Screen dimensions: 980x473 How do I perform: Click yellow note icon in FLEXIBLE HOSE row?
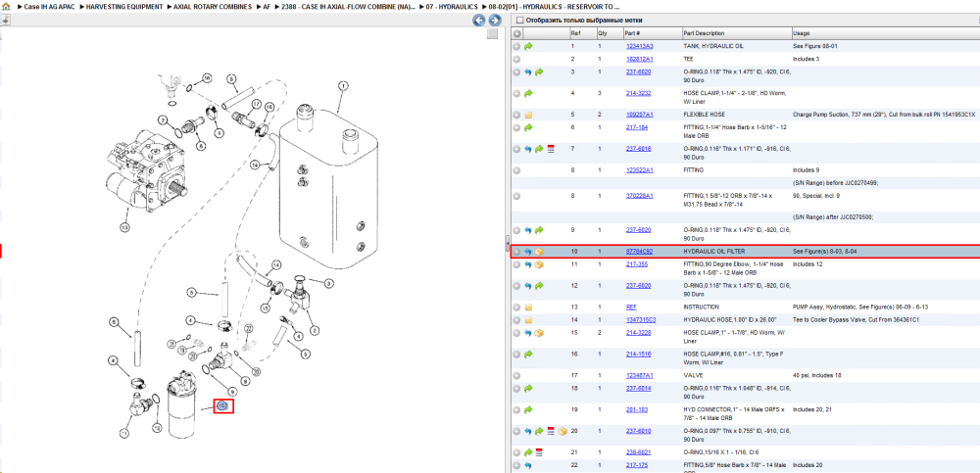528,115
